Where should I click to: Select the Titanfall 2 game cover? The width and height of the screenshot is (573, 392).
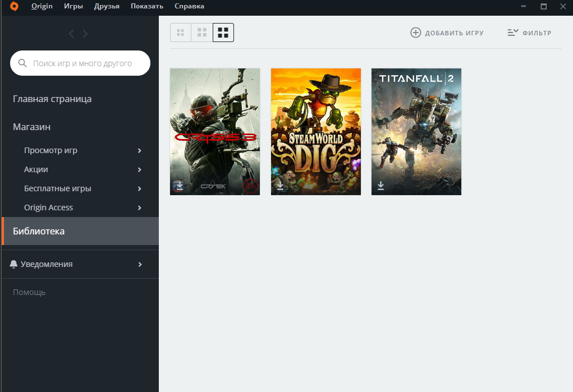(x=416, y=132)
